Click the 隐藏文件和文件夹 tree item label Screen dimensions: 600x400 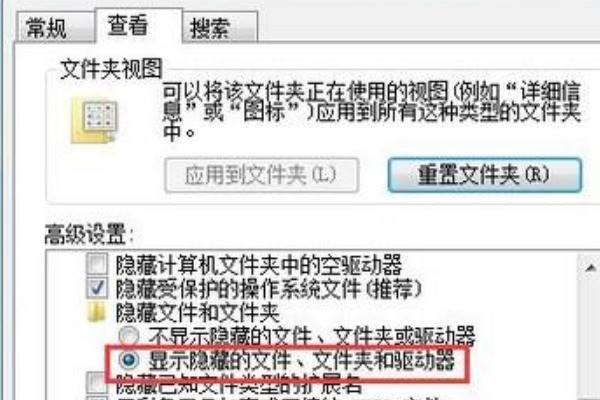[x=198, y=312]
